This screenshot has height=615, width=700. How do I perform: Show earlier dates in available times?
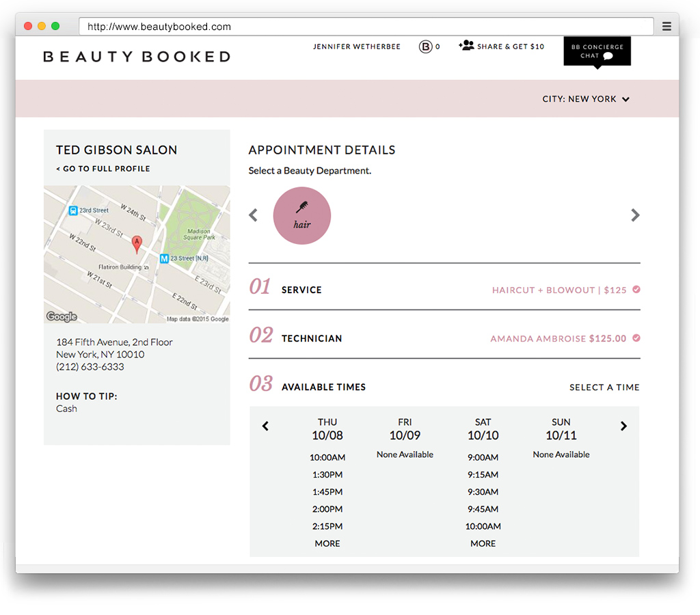coord(265,426)
